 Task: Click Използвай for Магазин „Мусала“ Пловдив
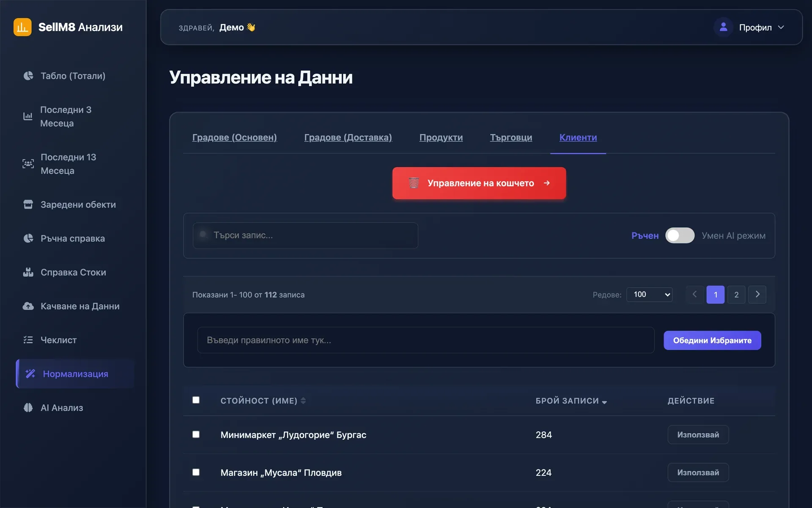tap(698, 472)
